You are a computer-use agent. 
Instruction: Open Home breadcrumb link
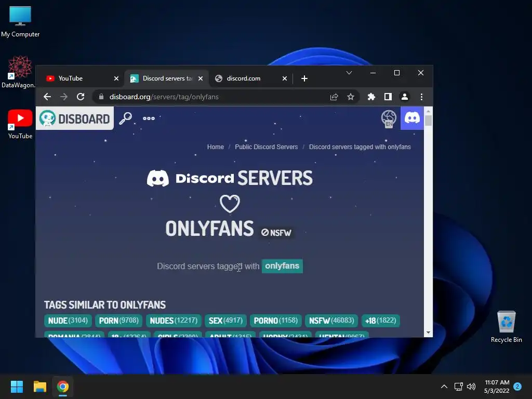pos(216,147)
